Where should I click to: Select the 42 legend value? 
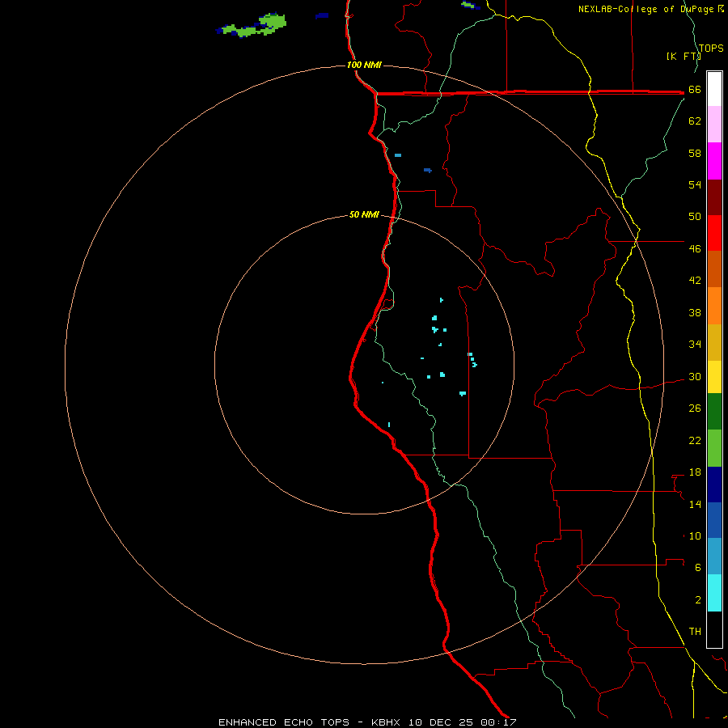tap(695, 280)
